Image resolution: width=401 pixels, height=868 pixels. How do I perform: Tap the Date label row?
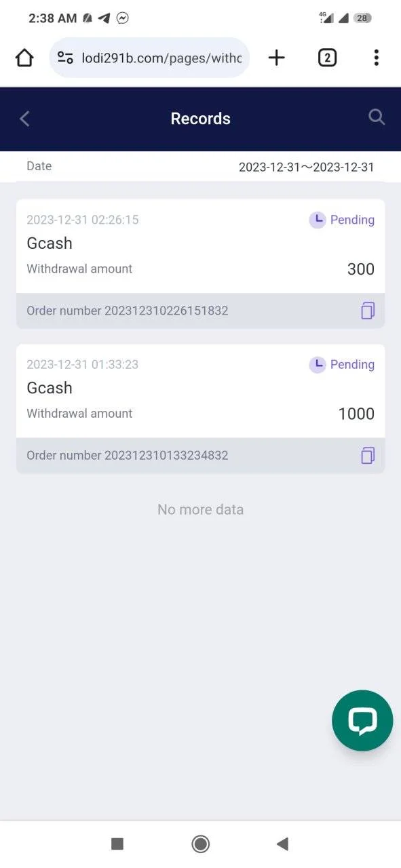click(201, 167)
